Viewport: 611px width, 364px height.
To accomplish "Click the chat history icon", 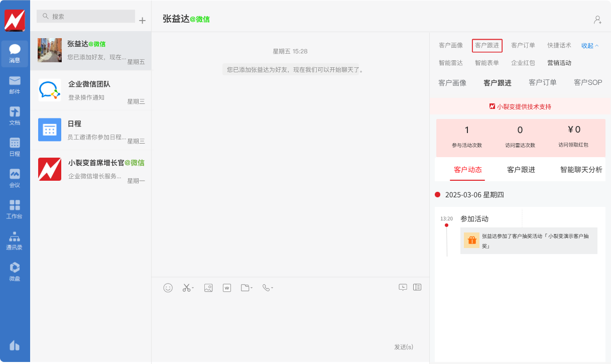I will click(x=403, y=287).
